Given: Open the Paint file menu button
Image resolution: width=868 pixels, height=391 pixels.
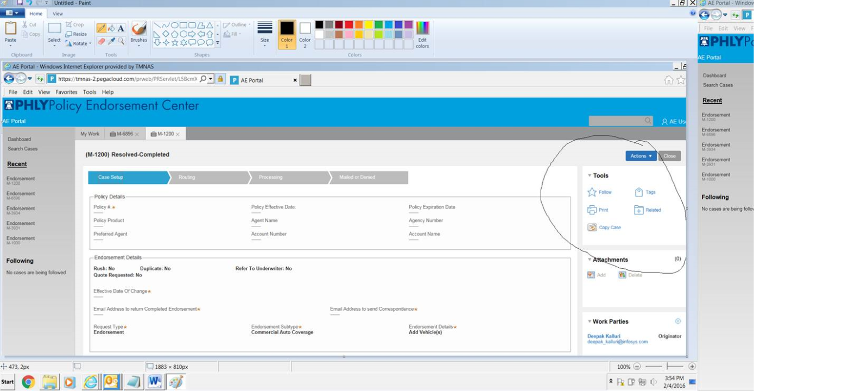Looking at the screenshot, I should [12, 13].
